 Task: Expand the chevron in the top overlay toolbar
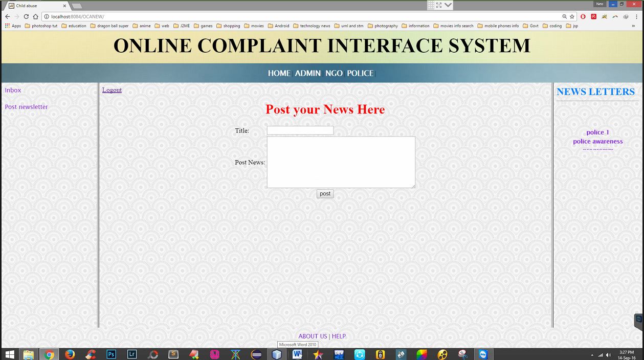pyautogui.click(x=448, y=5)
